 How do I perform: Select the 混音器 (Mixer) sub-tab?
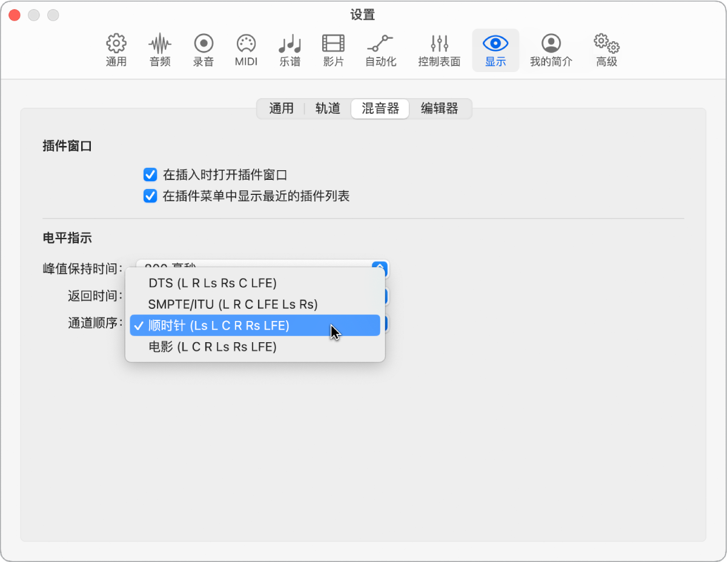pyautogui.click(x=380, y=108)
